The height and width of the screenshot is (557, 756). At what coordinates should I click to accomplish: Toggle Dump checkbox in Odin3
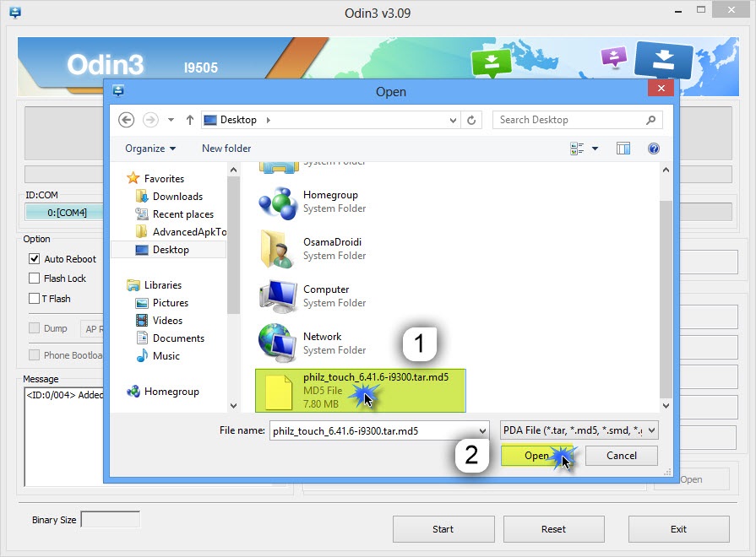pyautogui.click(x=35, y=328)
